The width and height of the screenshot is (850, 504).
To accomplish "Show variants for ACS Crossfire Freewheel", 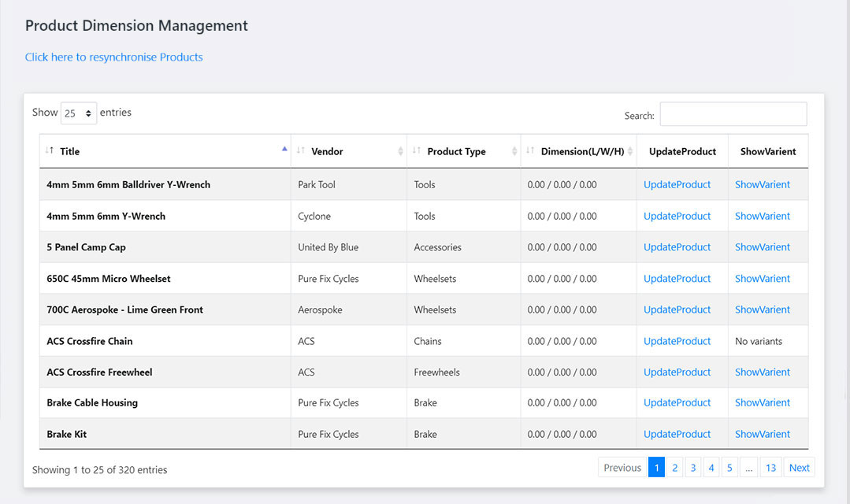I will (x=762, y=372).
